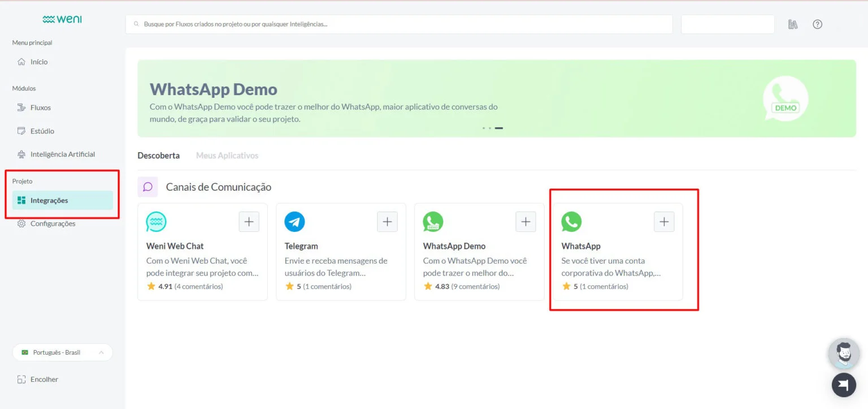Open the WhatsApp card title
The image size is (868, 409).
click(581, 246)
